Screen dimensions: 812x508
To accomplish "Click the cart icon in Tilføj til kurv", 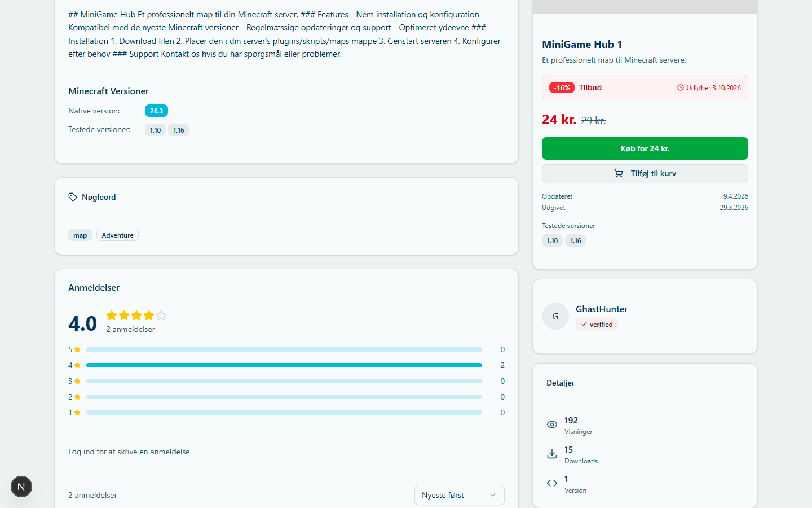I will (619, 173).
